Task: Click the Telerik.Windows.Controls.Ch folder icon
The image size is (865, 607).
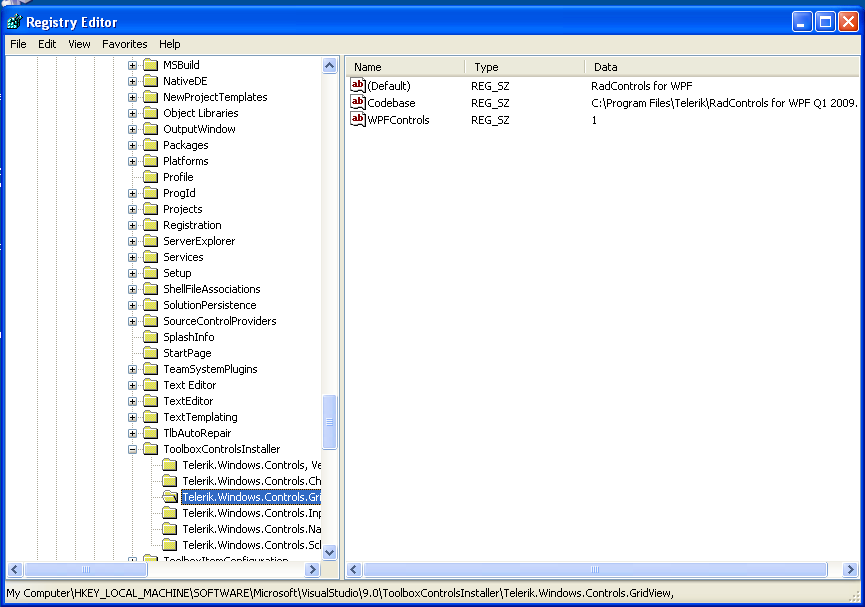Action: point(170,481)
